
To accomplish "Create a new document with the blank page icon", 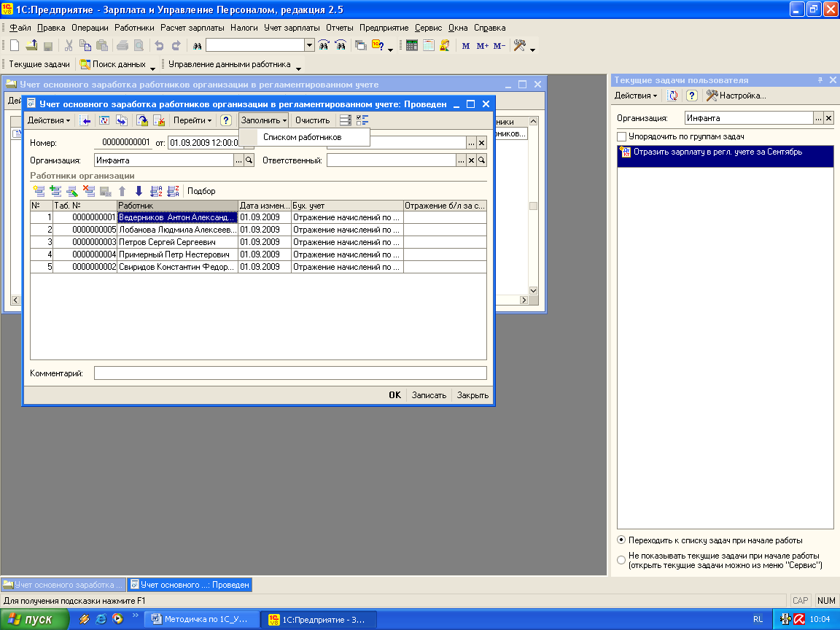I will click(x=15, y=46).
